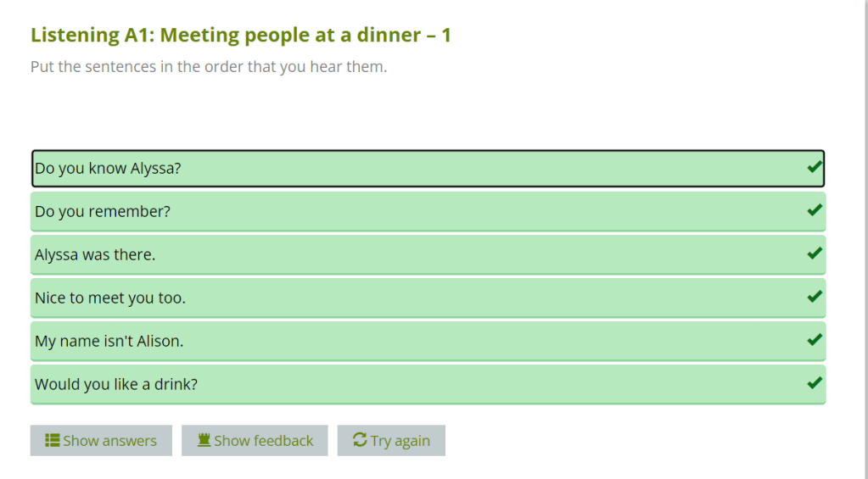
Task: Click the checkmark beside "Do you know Alyssa?"
Action: pyautogui.click(x=815, y=168)
